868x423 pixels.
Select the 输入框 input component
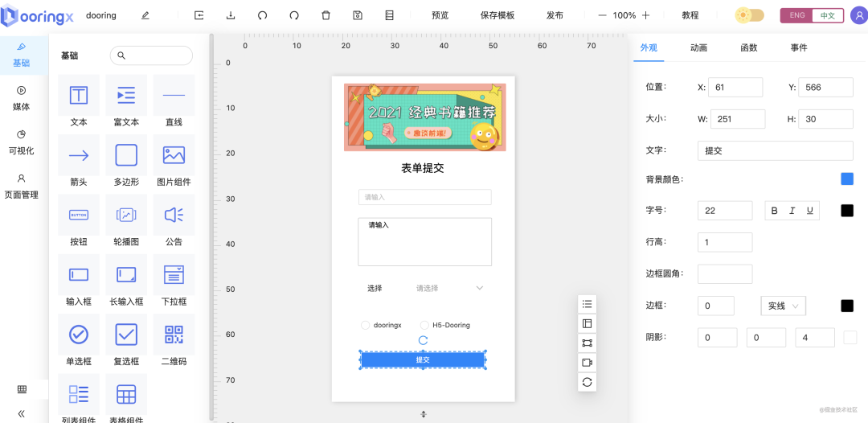pos(79,281)
